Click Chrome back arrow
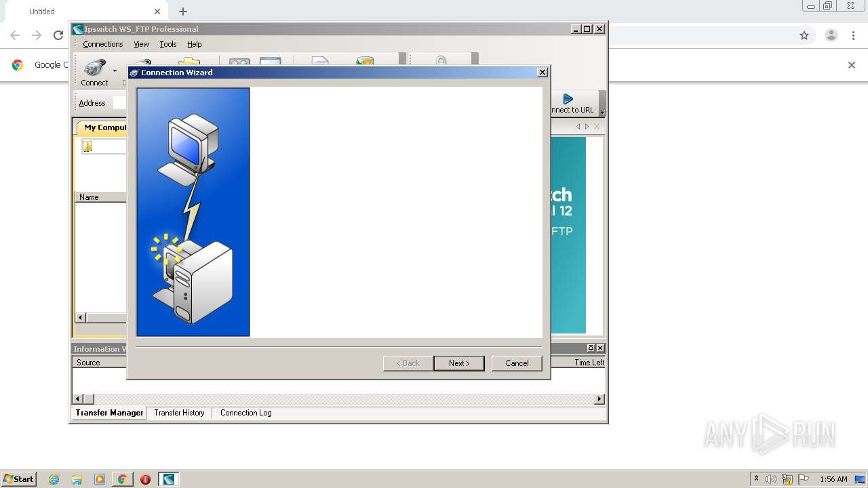Viewport: 868px width, 488px height. pyautogui.click(x=15, y=35)
